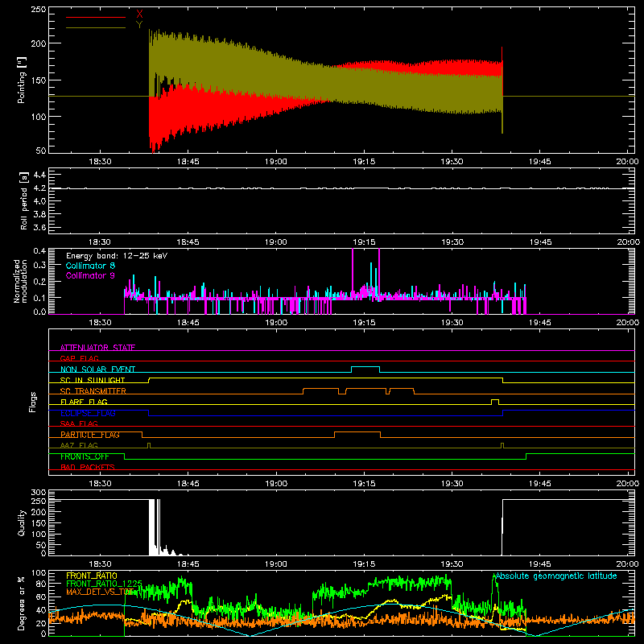Click the 0.3 tick on modulation axis

coord(39,265)
